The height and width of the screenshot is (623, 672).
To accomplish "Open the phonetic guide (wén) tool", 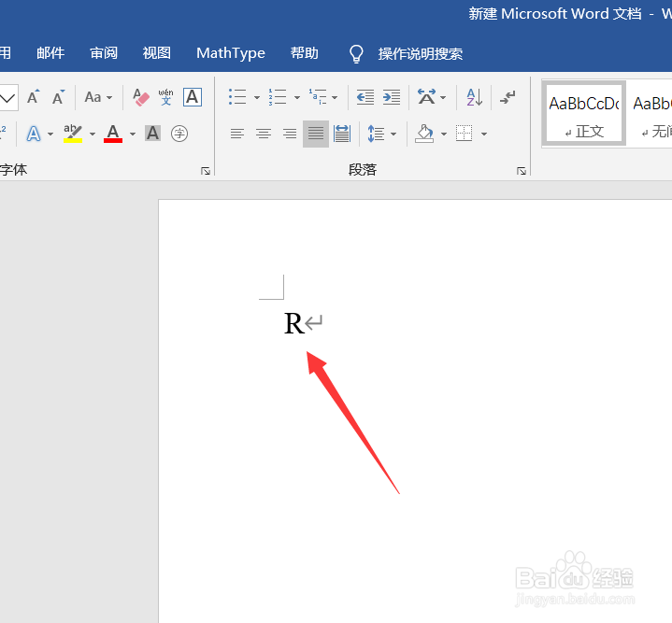I will (165, 97).
